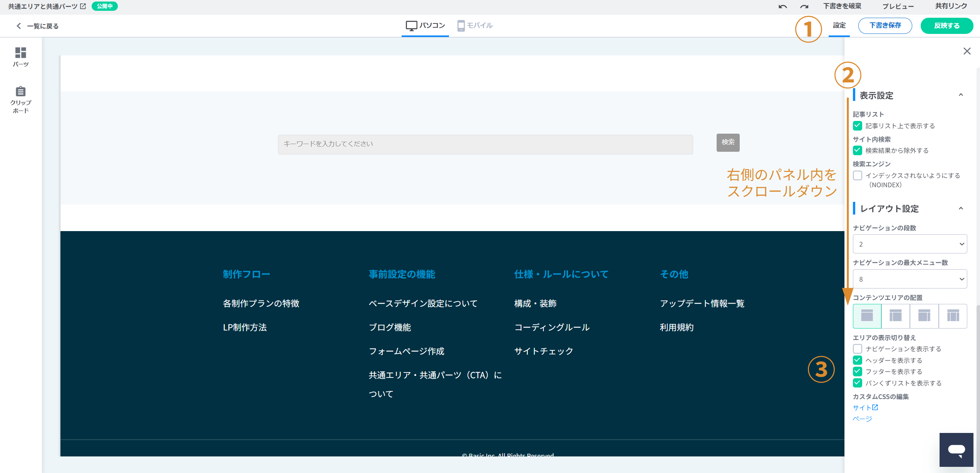This screenshot has width=980, height=473.
Task: Click the green 反映する button
Action: (x=947, y=26)
